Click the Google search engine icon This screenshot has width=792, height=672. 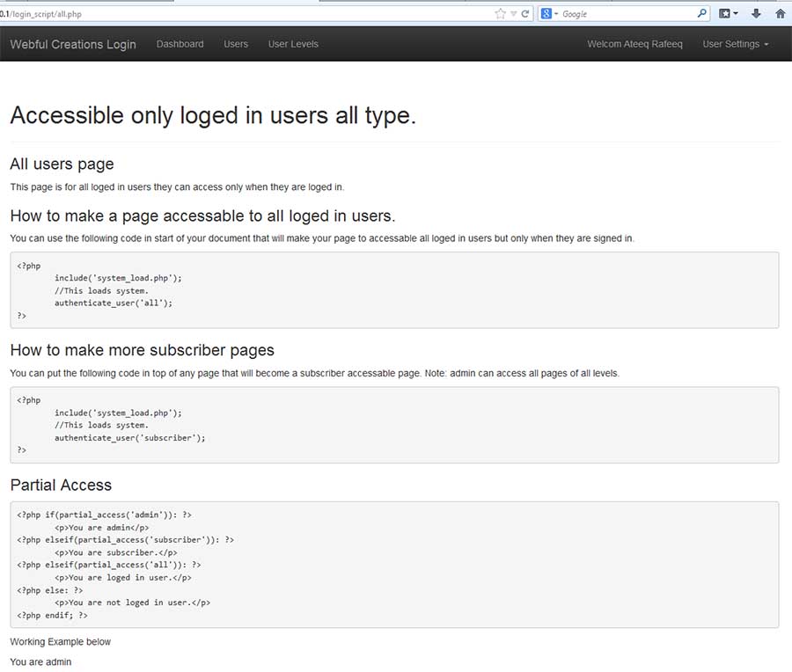[x=546, y=14]
